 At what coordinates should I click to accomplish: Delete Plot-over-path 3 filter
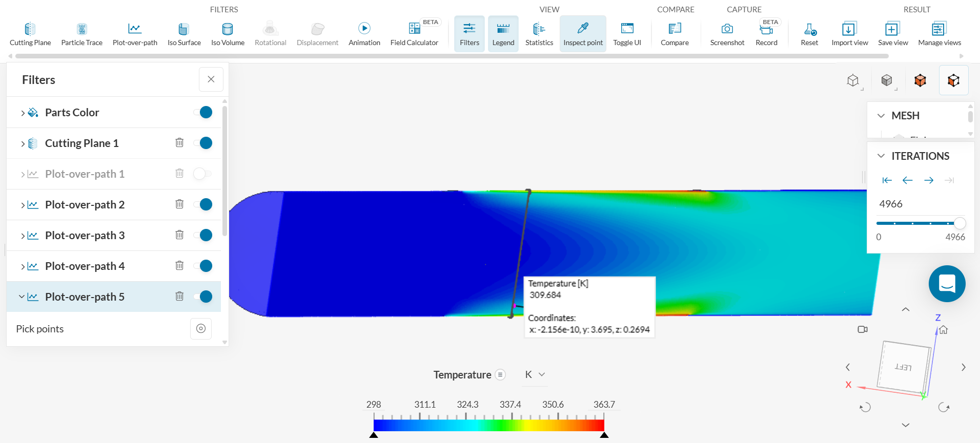point(179,235)
